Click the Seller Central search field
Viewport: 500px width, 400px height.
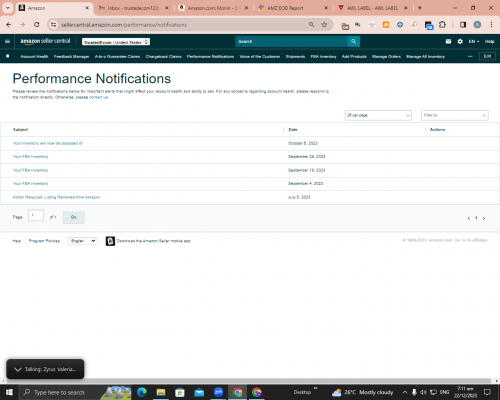pos(291,41)
